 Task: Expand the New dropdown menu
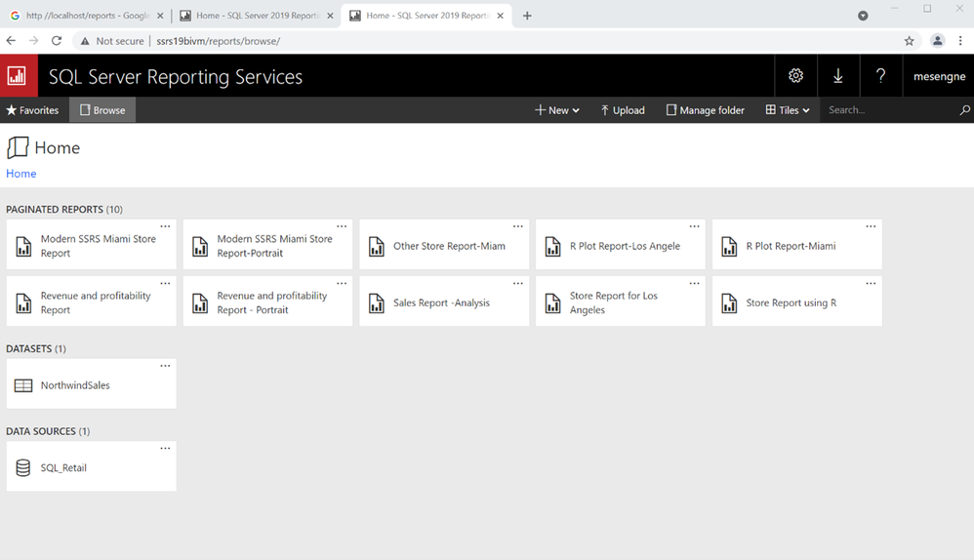(x=557, y=110)
